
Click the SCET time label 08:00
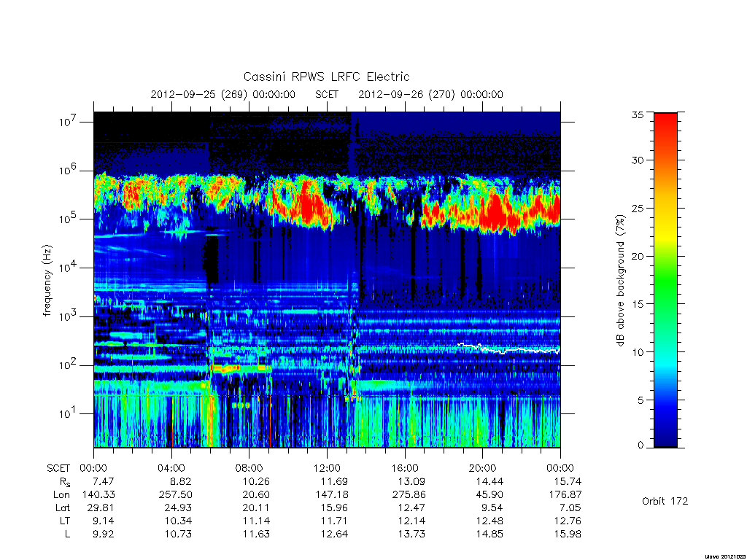pyautogui.click(x=249, y=468)
